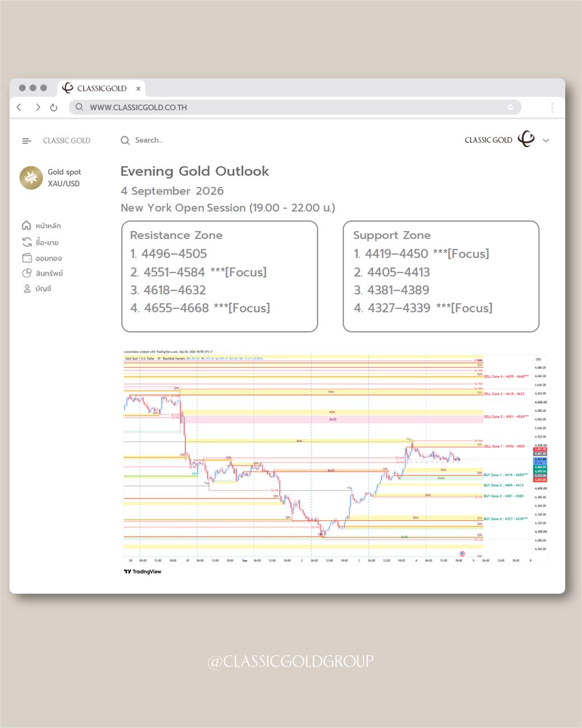Open the browser three-dot menu
Viewport: 582px width, 728px height.
[552, 107]
